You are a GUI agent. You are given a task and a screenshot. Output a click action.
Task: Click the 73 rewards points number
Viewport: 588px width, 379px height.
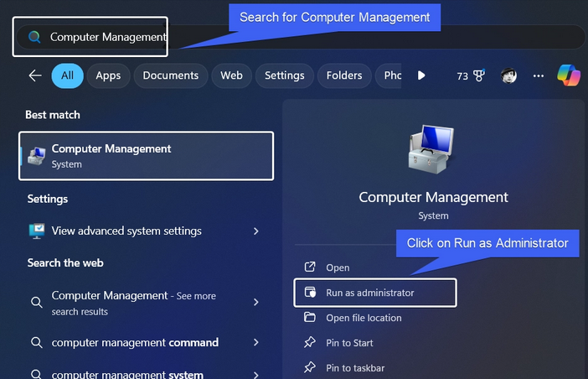pos(462,76)
